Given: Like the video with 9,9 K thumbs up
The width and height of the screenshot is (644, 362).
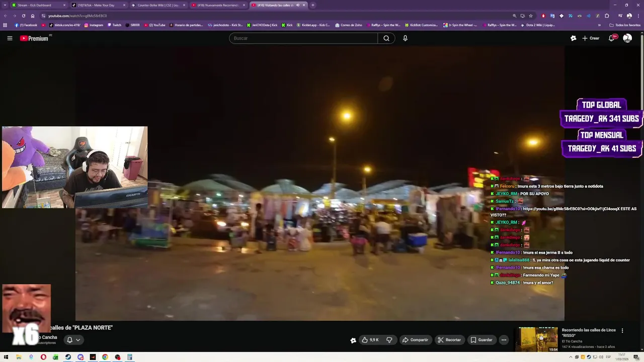Looking at the screenshot, I should tap(370, 340).
